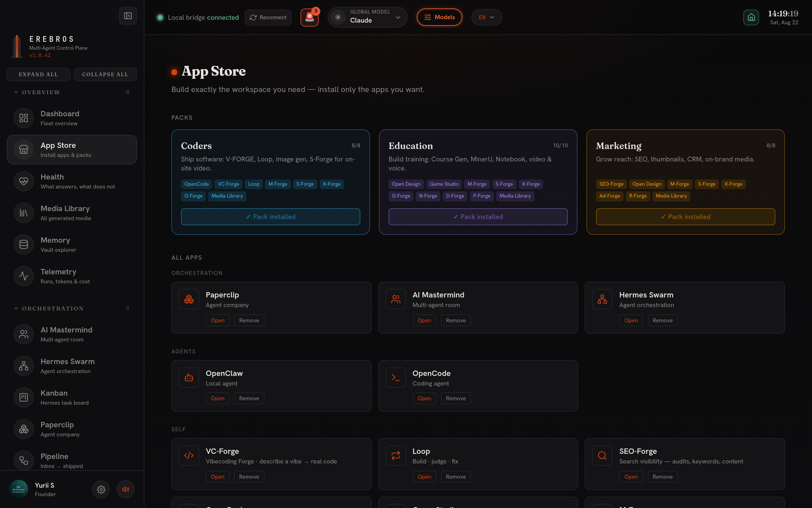Collapse the sidebar panel icon
Viewport: 812px width, 508px height.
click(128, 16)
